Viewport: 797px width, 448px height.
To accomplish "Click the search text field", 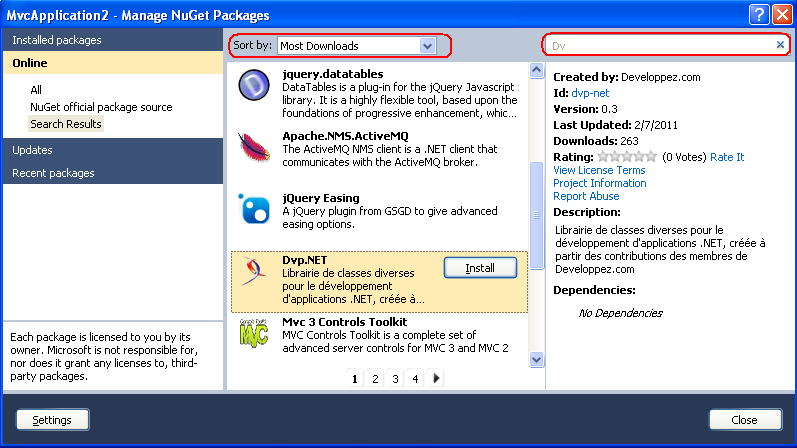I will point(660,45).
